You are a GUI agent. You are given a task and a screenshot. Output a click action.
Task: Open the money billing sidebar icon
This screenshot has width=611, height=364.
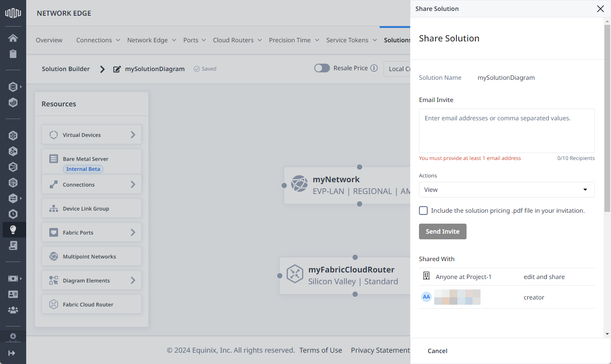tap(13, 279)
